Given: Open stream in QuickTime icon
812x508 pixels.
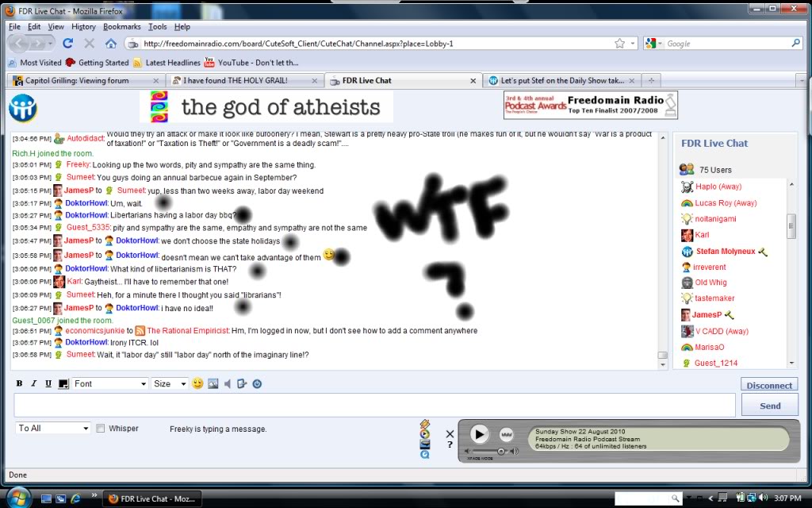Looking at the screenshot, I should (425, 454).
